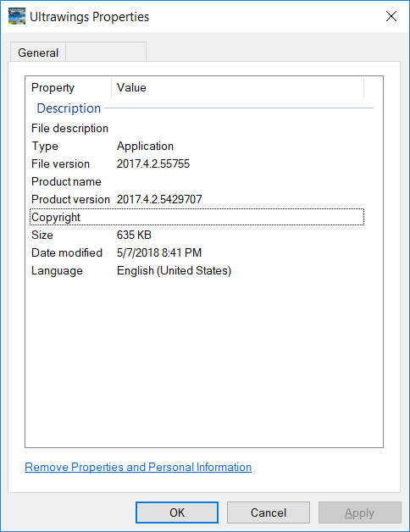This screenshot has width=410, height=532.
Task: Select the blank tab next to General
Action: (x=106, y=52)
